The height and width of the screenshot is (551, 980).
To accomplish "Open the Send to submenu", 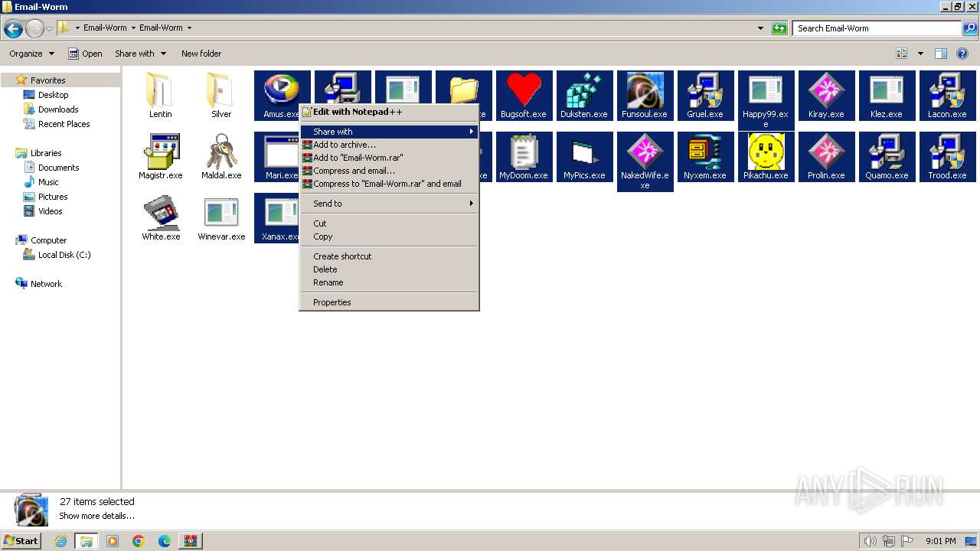I will coord(389,204).
